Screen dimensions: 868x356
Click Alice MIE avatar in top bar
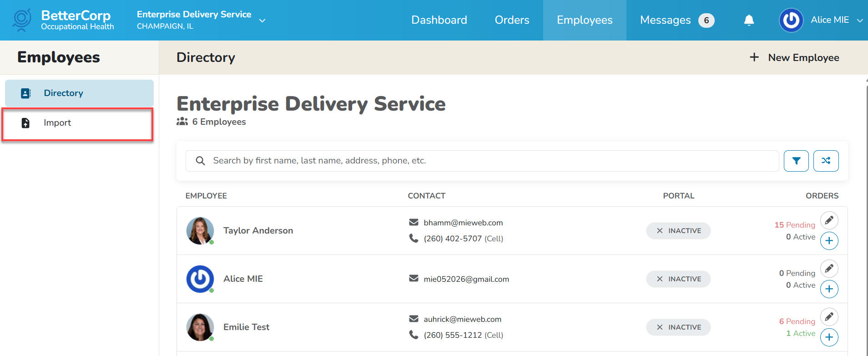coord(791,20)
